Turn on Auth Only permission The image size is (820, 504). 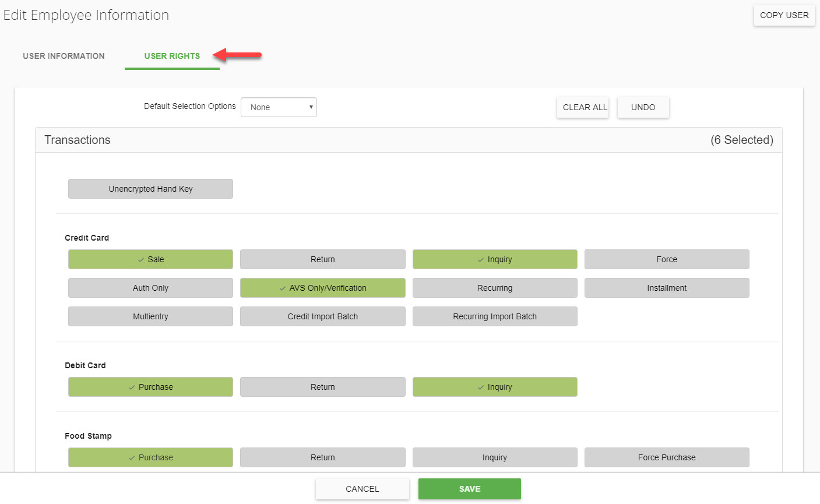(150, 288)
